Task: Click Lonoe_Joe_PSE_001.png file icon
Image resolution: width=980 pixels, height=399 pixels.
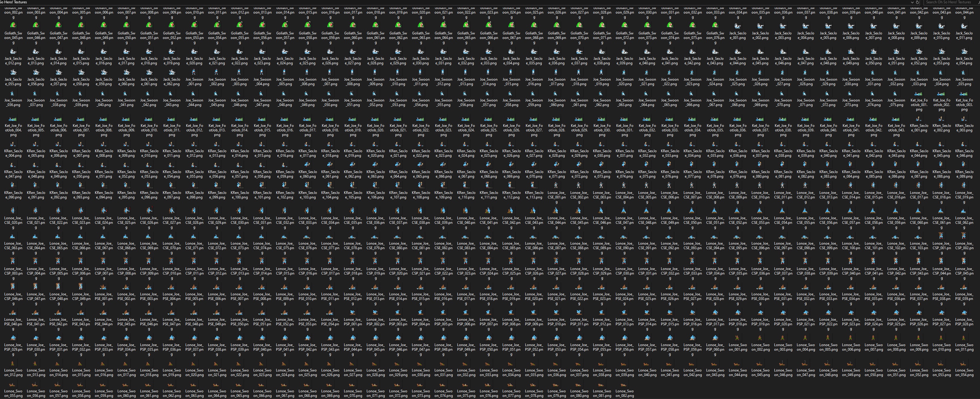Action: click(x=104, y=287)
